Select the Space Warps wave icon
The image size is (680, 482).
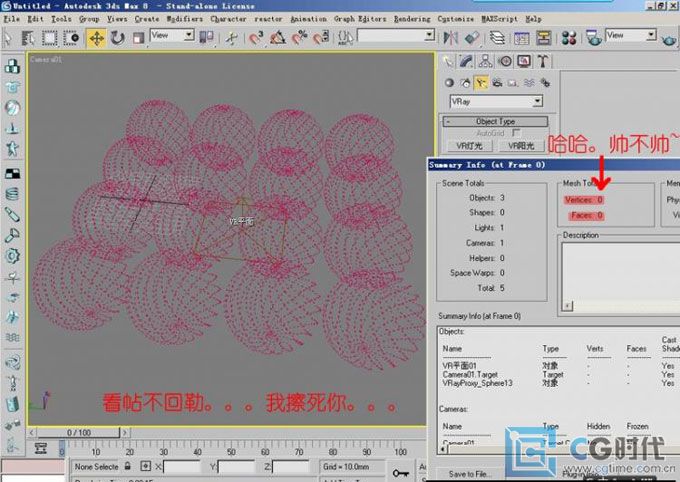tap(529, 82)
